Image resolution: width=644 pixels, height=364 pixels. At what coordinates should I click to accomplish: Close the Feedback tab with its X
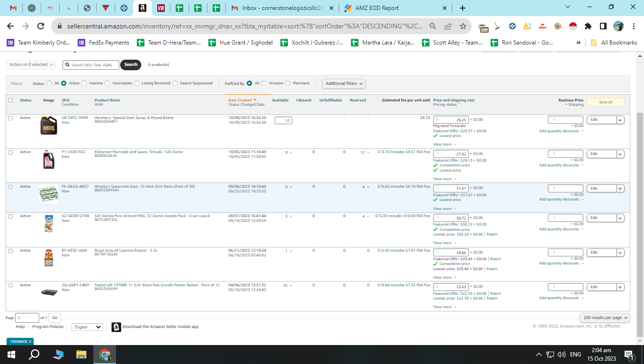[x=30, y=341]
